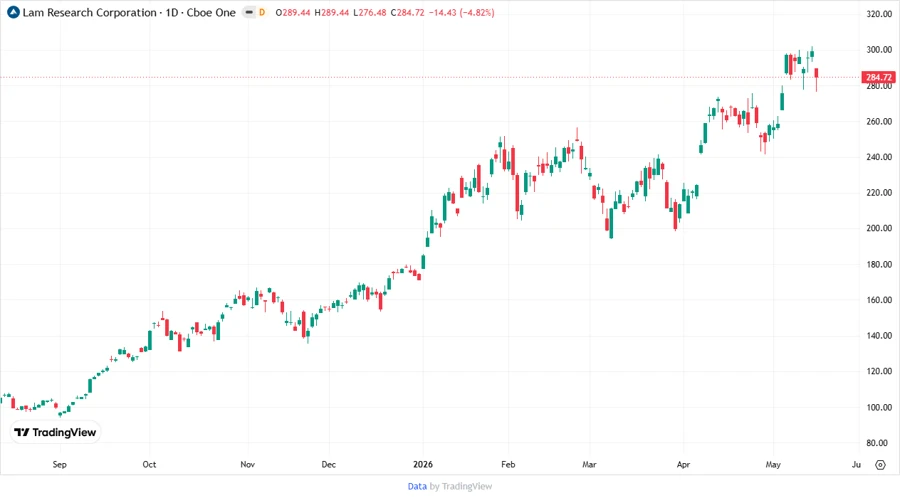Click the 260.00 price axis label

[x=879, y=122]
